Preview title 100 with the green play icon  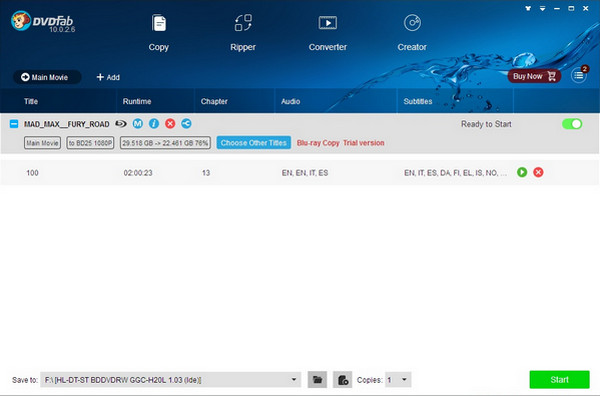point(522,172)
